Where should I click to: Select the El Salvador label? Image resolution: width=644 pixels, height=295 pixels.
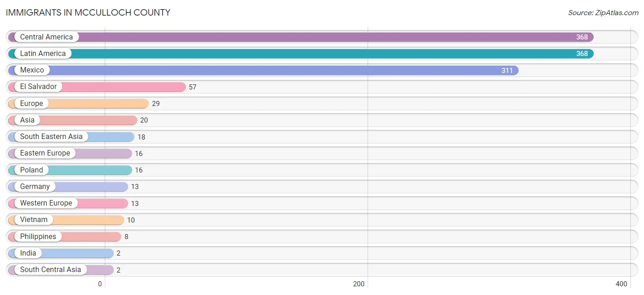click(x=38, y=87)
